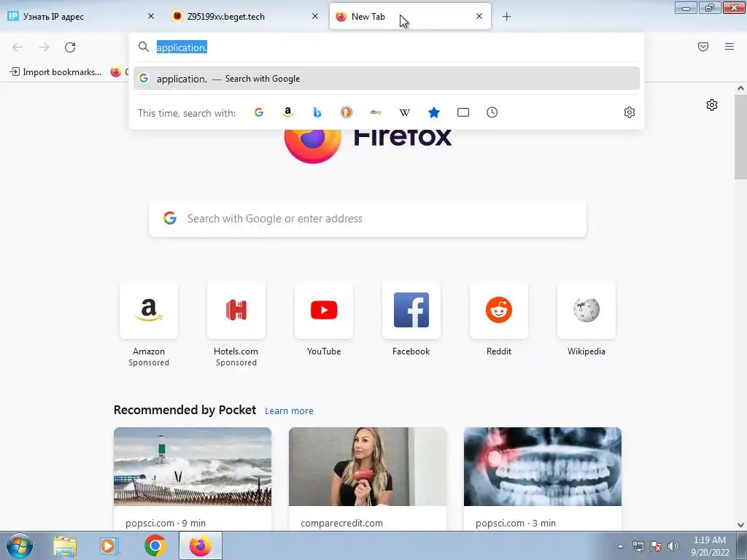Select 'application. — Search with Google' suggestion
The image size is (747, 560).
point(387,79)
